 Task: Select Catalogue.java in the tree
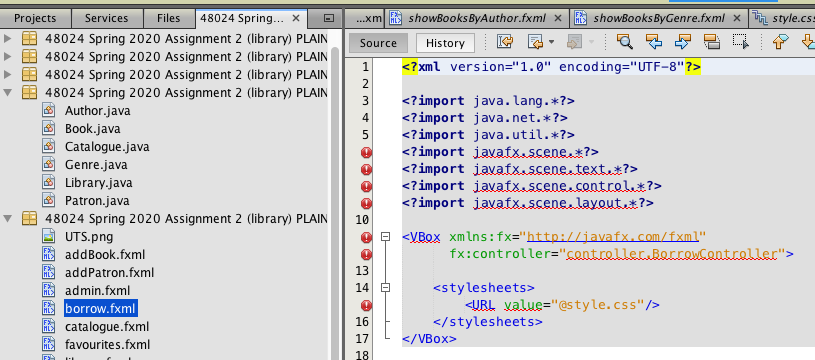pos(107,147)
